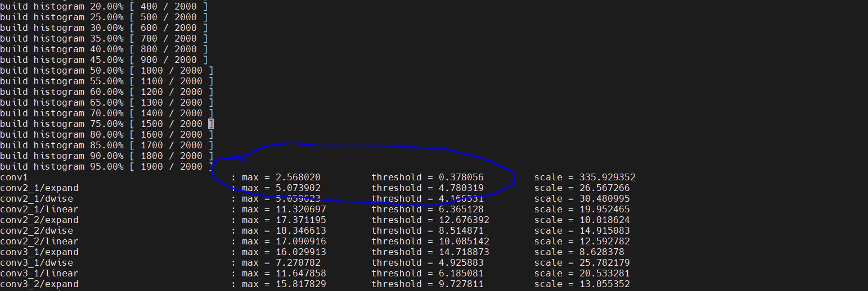Click the layer name 'conv2_1/linear'
868x291 pixels.
point(39,209)
